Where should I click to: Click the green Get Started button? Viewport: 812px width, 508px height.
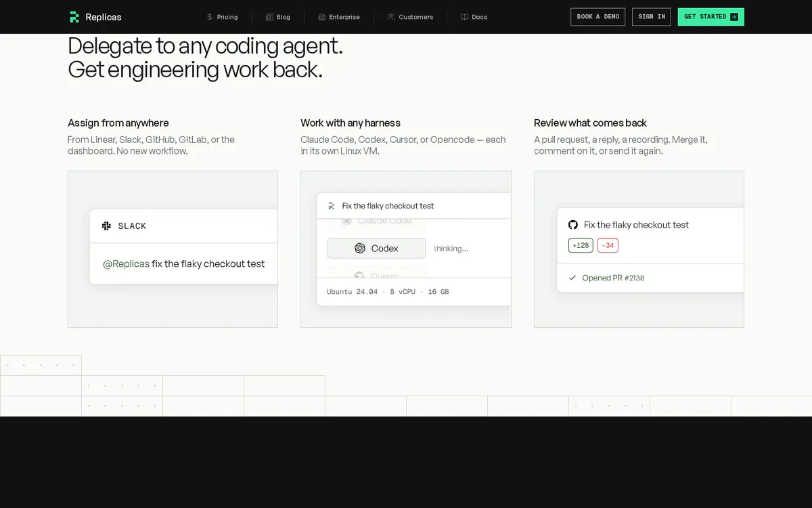click(x=711, y=17)
